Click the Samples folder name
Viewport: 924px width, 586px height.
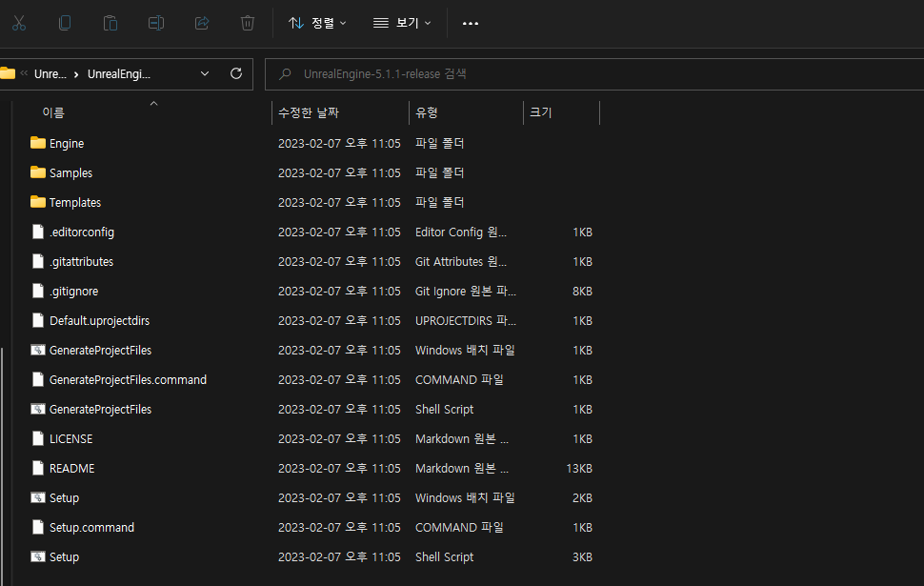70,173
